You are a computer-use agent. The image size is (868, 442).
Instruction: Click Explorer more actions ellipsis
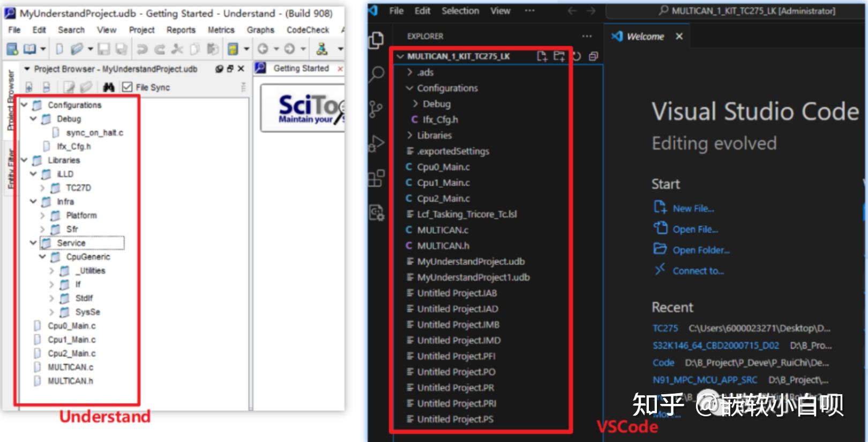point(587,36)
